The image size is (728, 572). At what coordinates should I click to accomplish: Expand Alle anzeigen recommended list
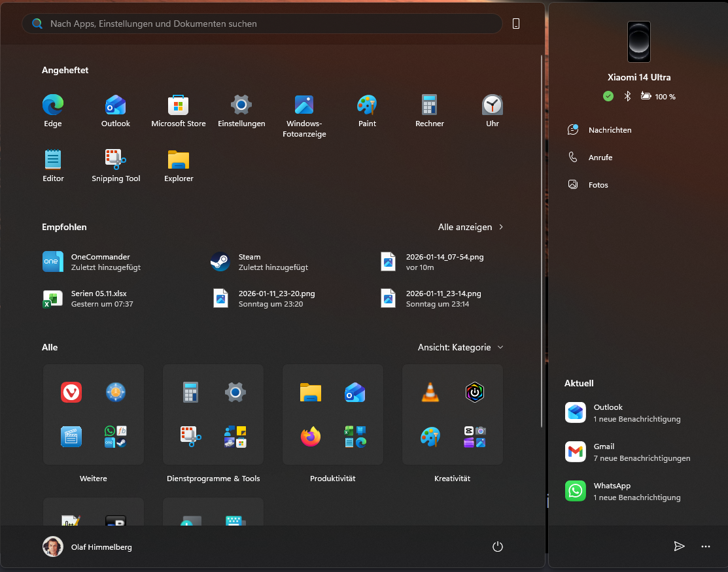tap(470, 227)
